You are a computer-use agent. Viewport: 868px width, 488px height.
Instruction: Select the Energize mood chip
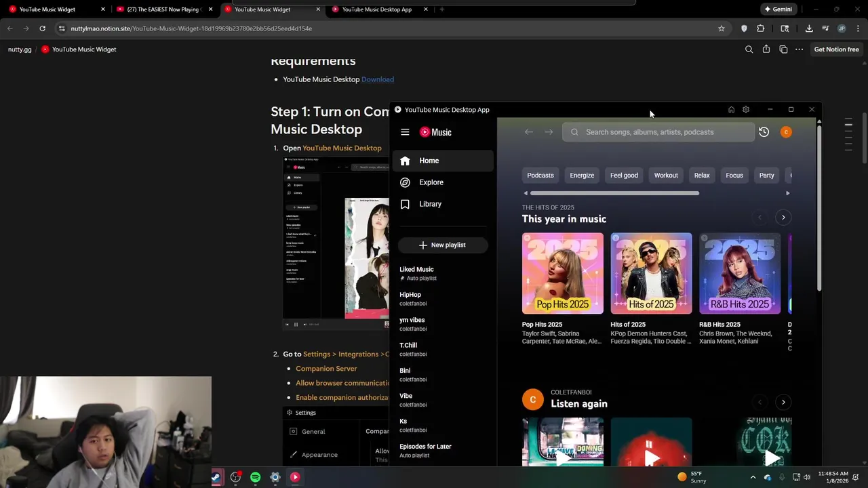click(582, 176)
